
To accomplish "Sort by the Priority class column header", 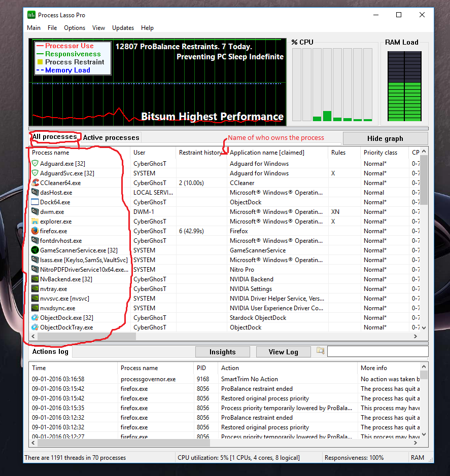I will pos(385,153).
